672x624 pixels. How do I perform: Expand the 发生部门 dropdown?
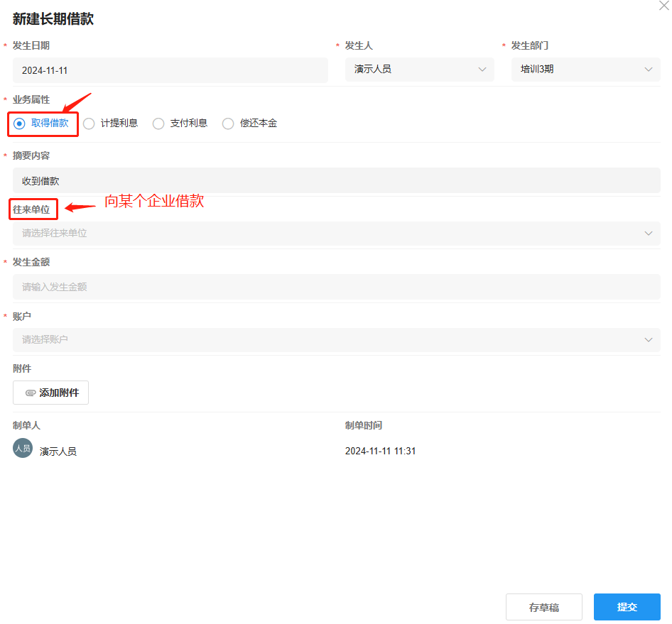coord(585,70)
